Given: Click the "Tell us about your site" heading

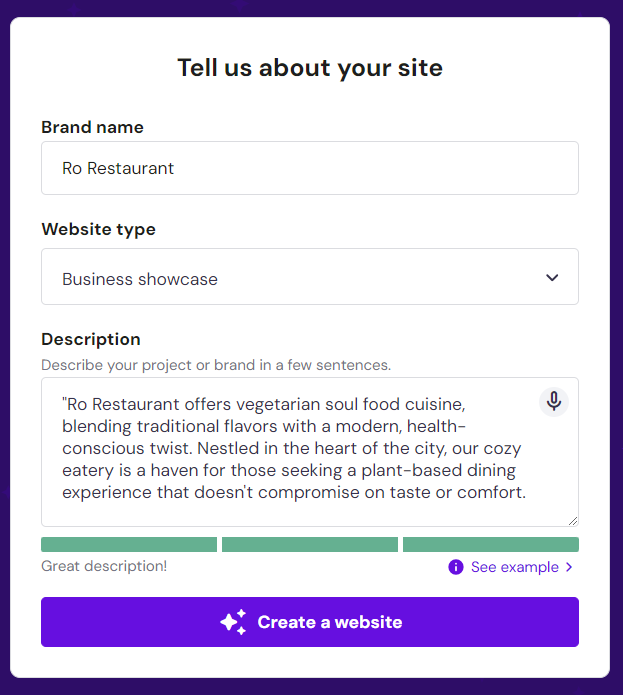Looking at the screenshot, I should click(x=310, y=68).
